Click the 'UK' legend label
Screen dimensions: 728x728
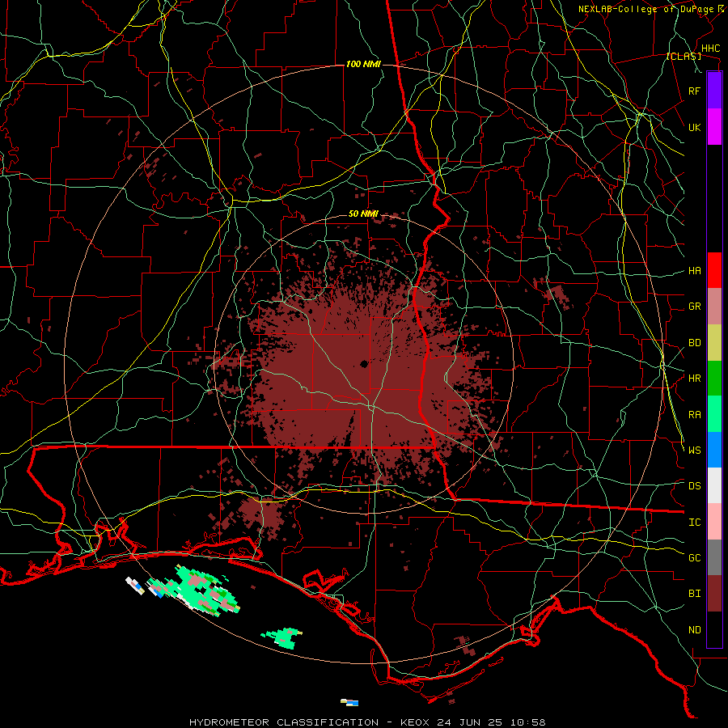(694, 127)
